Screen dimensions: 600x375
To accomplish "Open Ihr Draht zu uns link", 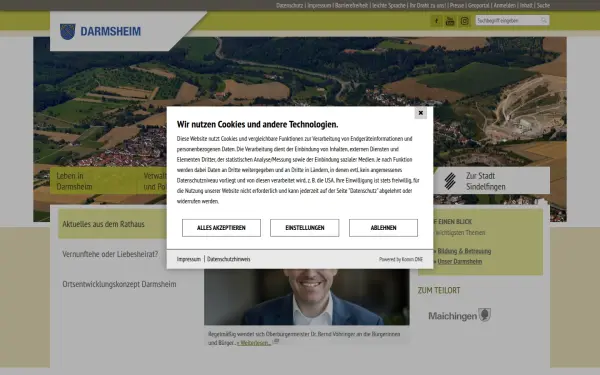I will point(427,5).
